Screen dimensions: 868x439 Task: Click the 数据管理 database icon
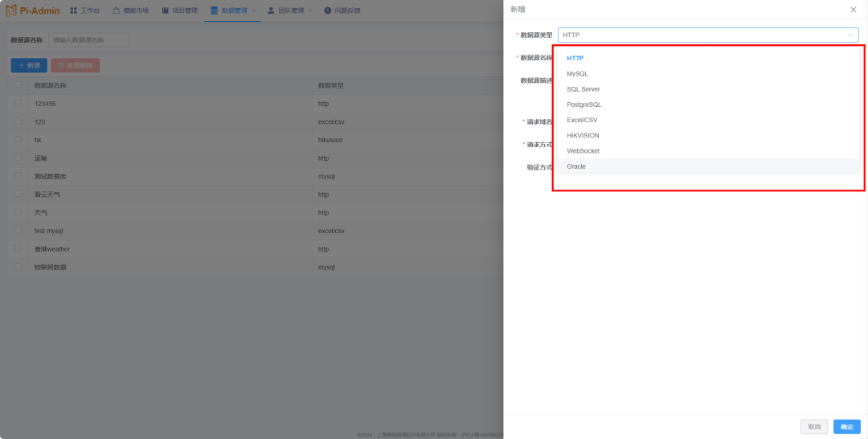click(215, 10)
